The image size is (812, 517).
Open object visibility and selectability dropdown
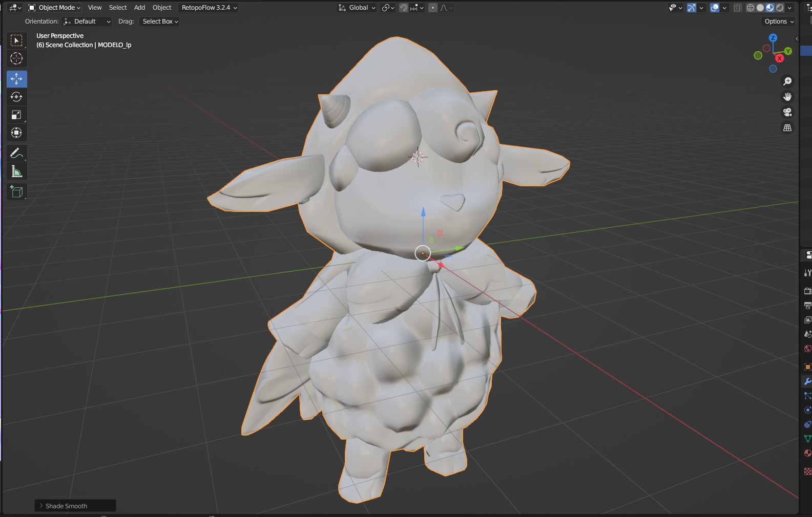(676, 8)
